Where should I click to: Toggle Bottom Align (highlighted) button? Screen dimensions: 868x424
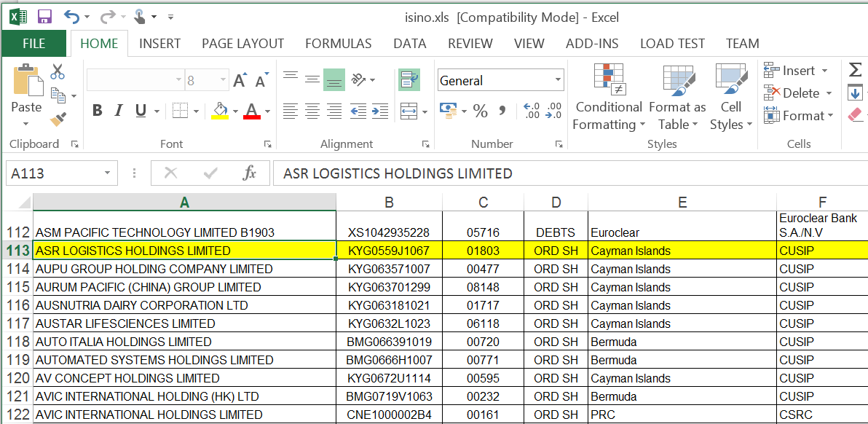pos(334,79)
